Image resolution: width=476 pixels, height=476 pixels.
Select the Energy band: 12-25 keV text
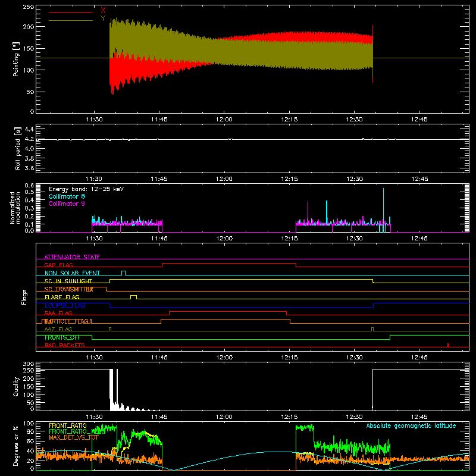[x=86, y=189]
